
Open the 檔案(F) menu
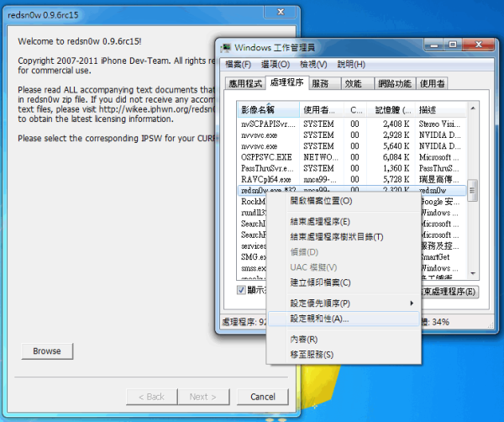click(238, 65)
